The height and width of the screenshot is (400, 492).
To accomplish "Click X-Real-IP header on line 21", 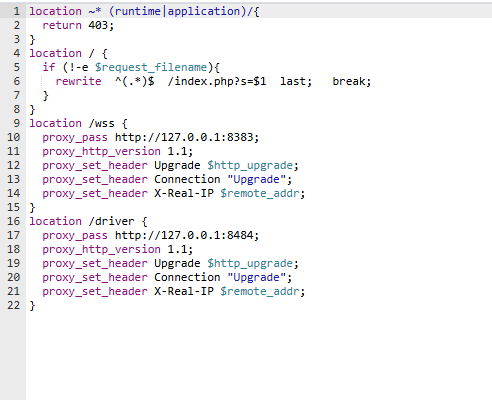I will point(184,291).
